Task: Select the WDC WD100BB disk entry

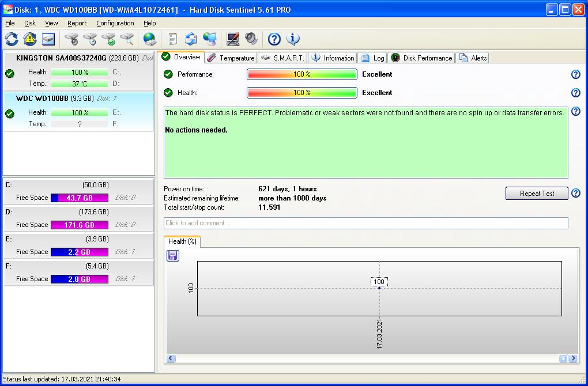Action: click(78, 111)
